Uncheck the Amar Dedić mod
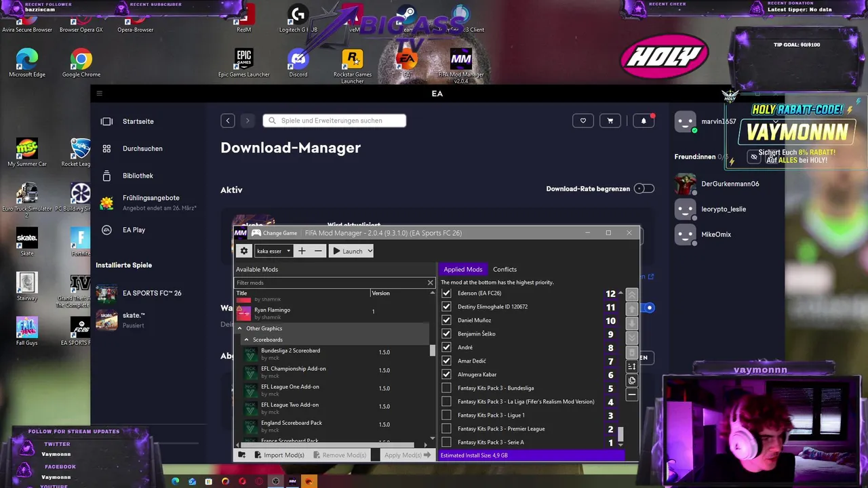 tap(446, 361)
